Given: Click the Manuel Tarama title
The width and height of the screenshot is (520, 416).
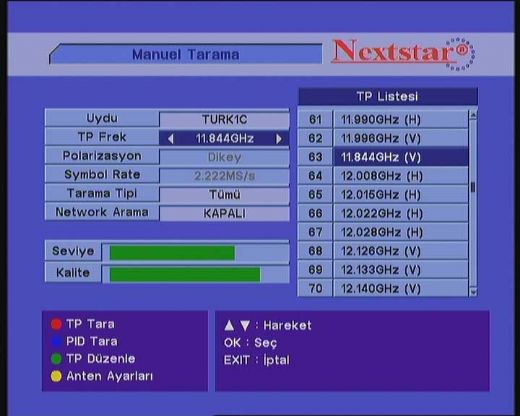Looking at the screenshot, I should point(186,55).
